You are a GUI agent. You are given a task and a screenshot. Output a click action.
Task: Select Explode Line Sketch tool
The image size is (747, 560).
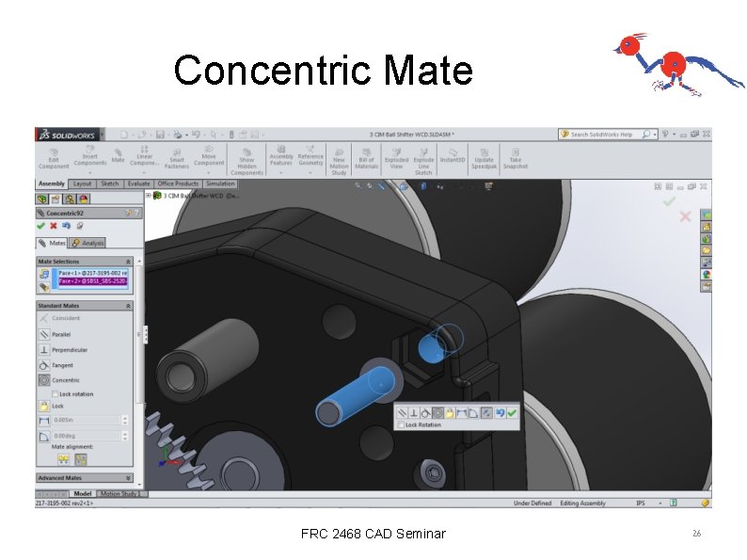(x=423, y=162)
